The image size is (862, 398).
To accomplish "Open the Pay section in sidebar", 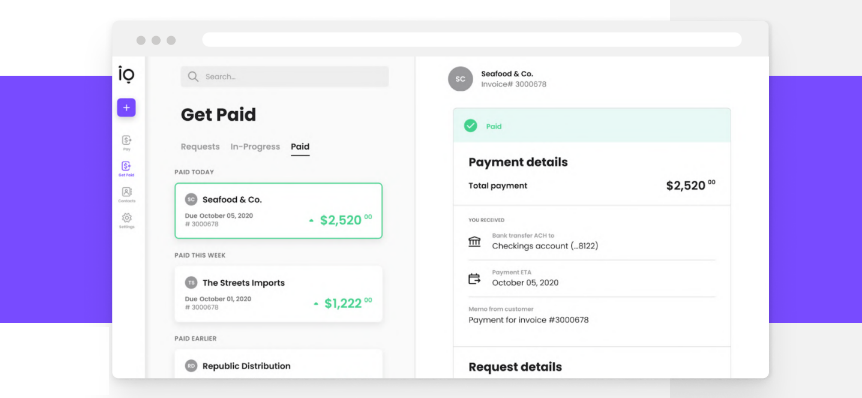I will pyautogui.click(x=126, y=143).
